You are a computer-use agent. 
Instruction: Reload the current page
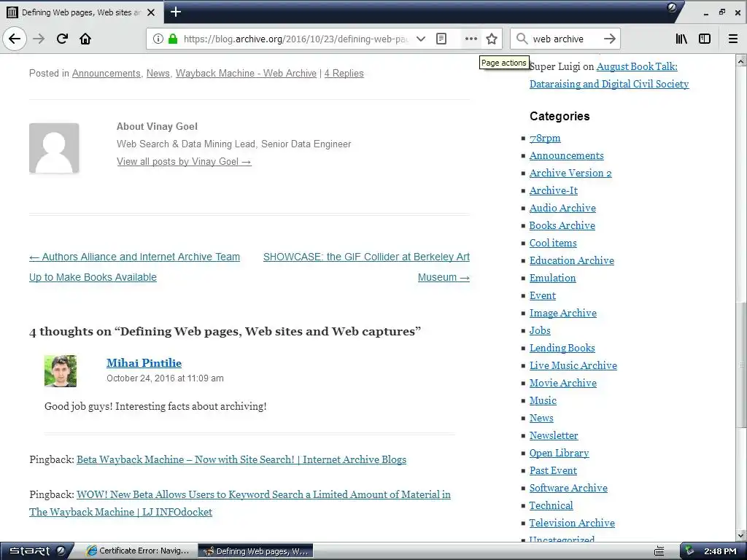63,39
